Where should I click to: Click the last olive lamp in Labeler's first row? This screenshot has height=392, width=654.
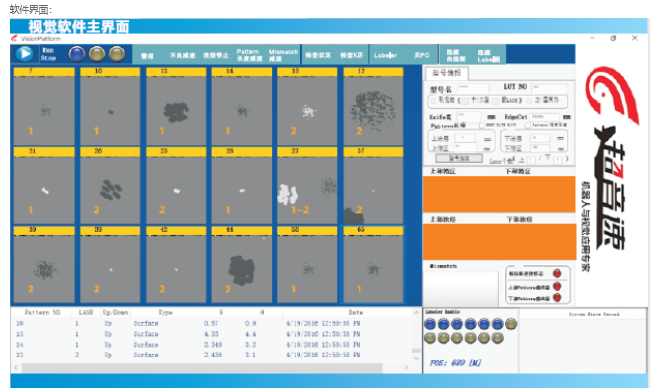[x=511, y=324]
